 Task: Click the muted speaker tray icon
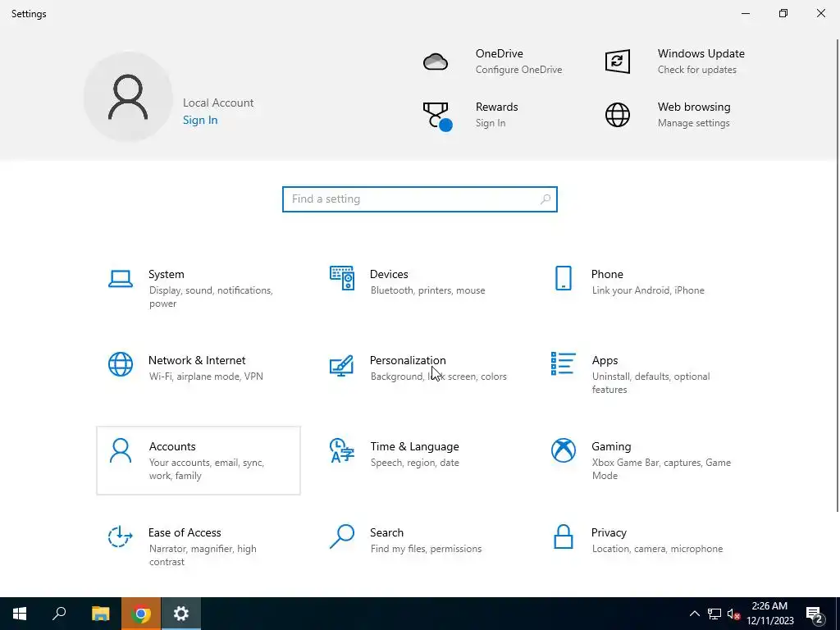(x=733, y=614)
